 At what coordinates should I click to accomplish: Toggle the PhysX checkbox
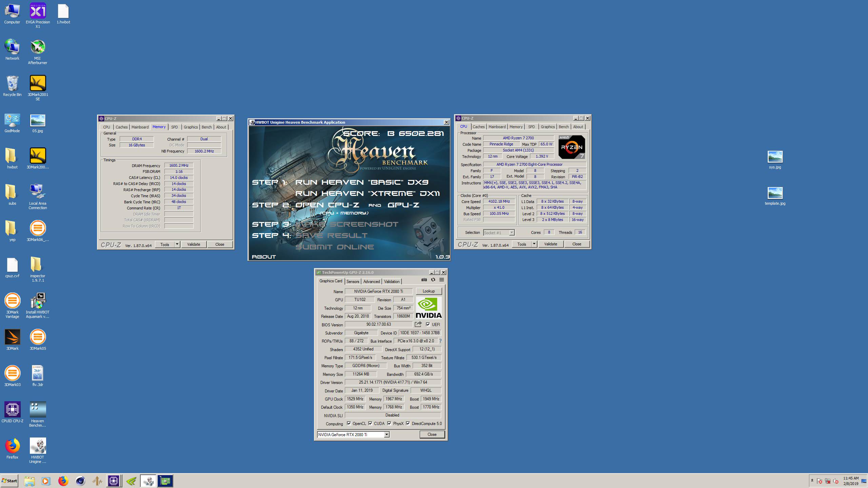coord(389,423)
